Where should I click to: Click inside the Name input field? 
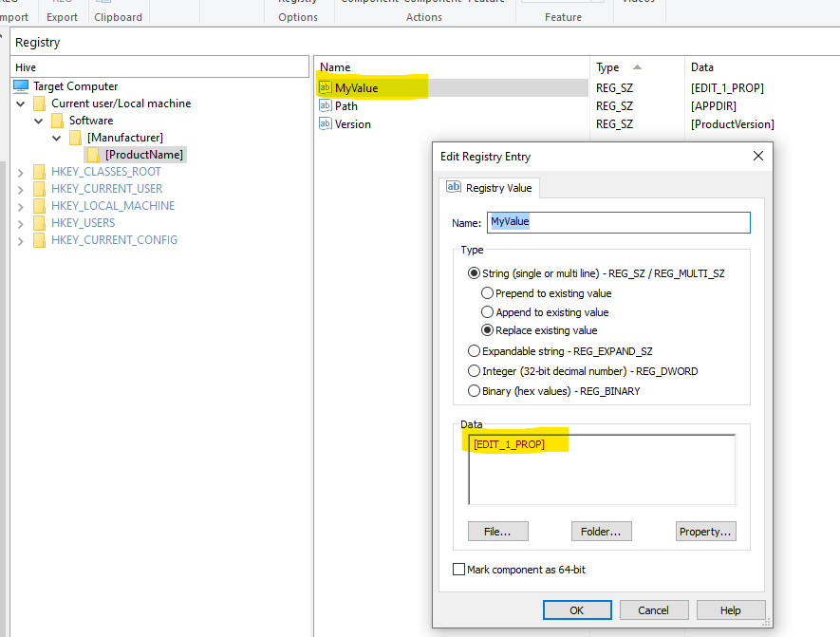(x=617, y=221)
